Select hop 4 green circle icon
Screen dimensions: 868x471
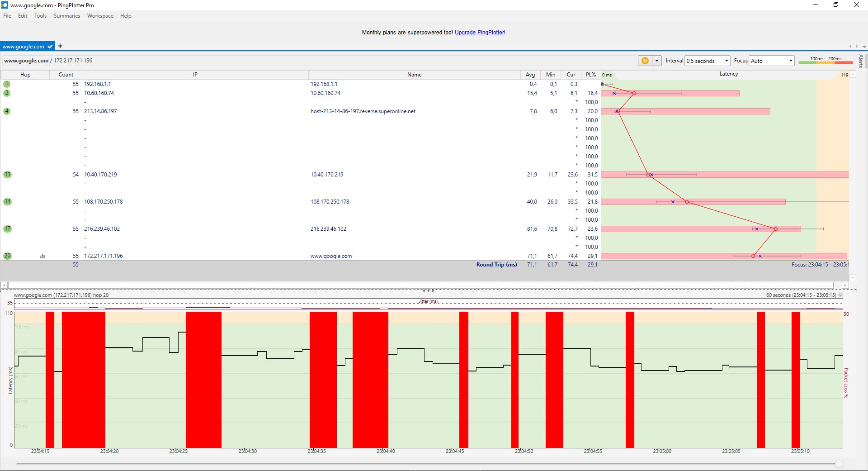coord(7,111)
